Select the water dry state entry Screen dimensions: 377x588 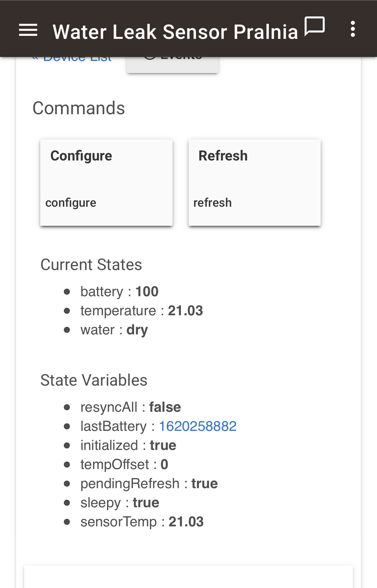coord(114,330)
